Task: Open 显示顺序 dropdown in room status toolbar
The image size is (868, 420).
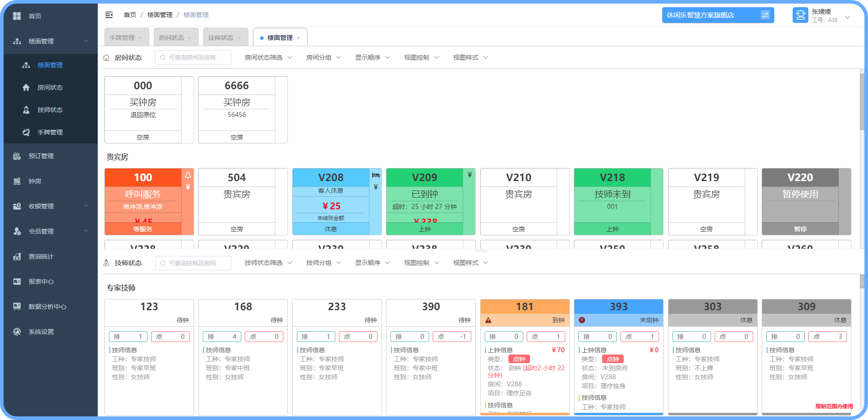Action: coord(372,57)
